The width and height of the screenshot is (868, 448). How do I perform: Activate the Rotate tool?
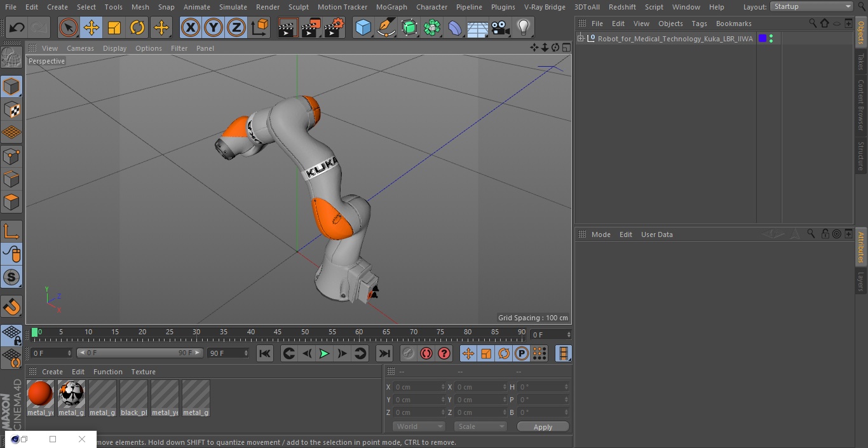(x=137, y=27)
